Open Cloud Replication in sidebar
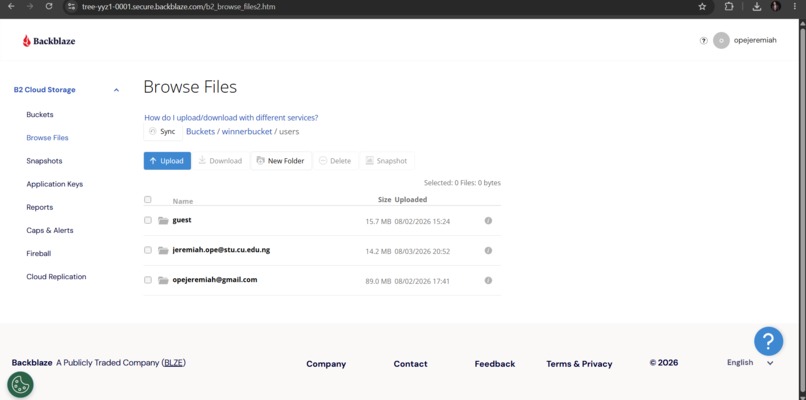This screenshot has width=806, height=400. pos(57,277)
